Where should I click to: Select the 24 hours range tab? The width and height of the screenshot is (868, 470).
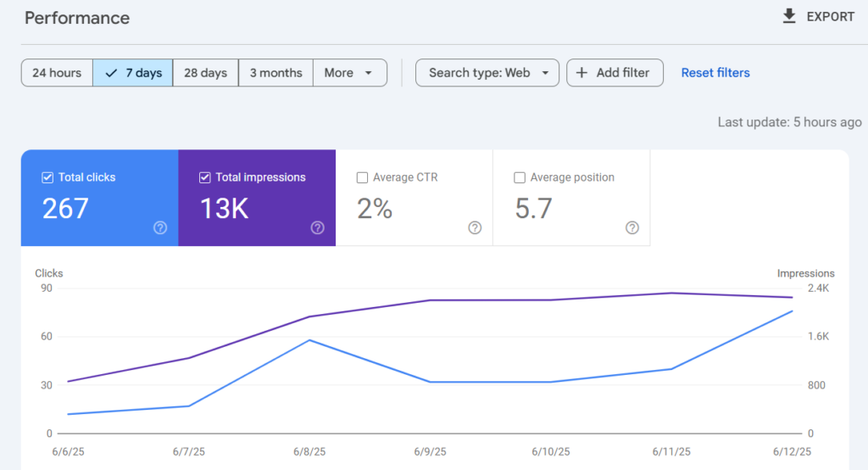click(x=57, y=73)
